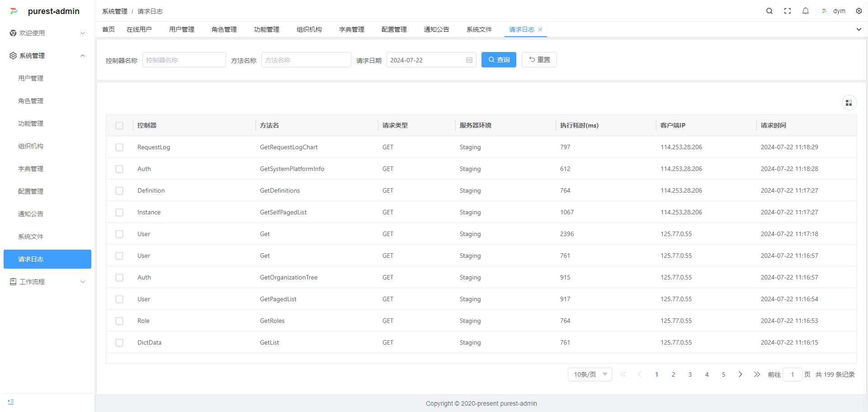Image resolution: width=868 pixels, height=412 pixels.
Task: Jump backward pages double arrow
Action: coord(623,374)
